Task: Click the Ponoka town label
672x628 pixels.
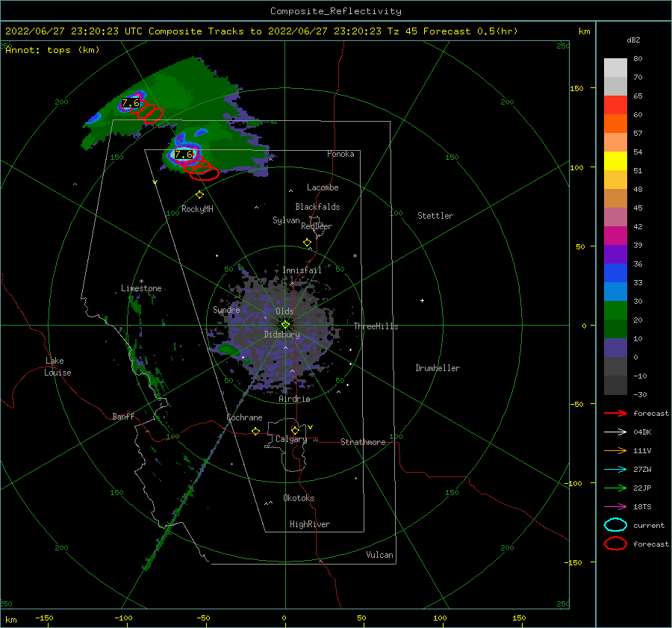Action: click(x=340, y=154)
